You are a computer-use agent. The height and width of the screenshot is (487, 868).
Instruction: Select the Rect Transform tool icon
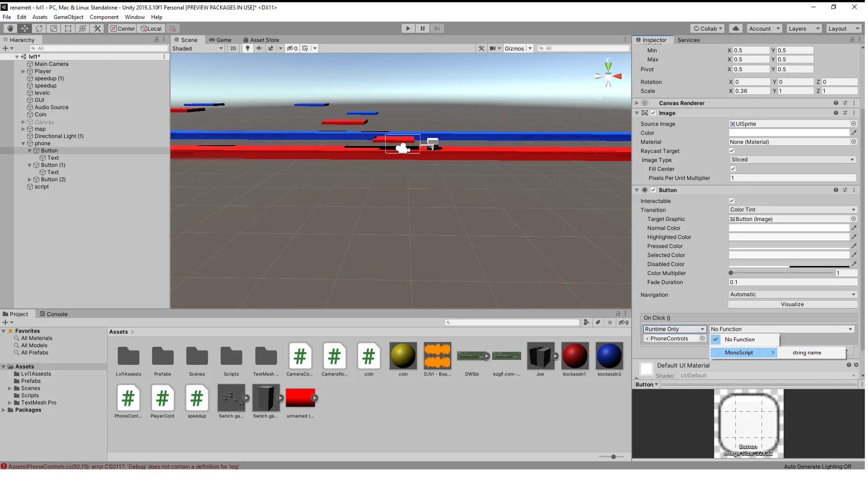click(68, 28)
